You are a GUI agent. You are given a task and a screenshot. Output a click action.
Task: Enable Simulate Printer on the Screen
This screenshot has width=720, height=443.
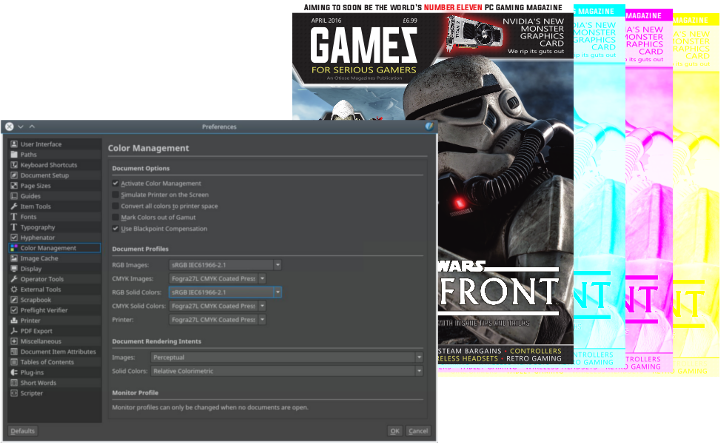tap(116, 194)
